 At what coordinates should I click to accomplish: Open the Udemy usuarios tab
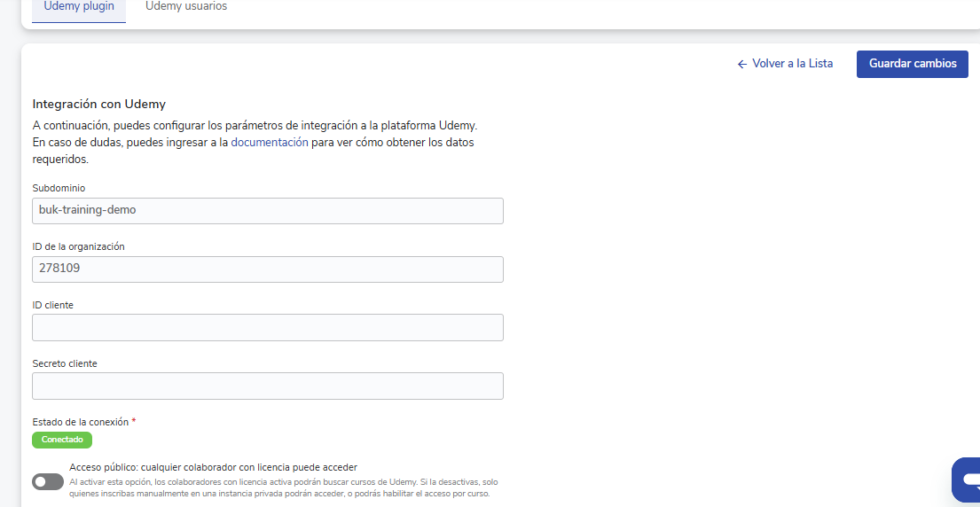[x=185, y=7]
